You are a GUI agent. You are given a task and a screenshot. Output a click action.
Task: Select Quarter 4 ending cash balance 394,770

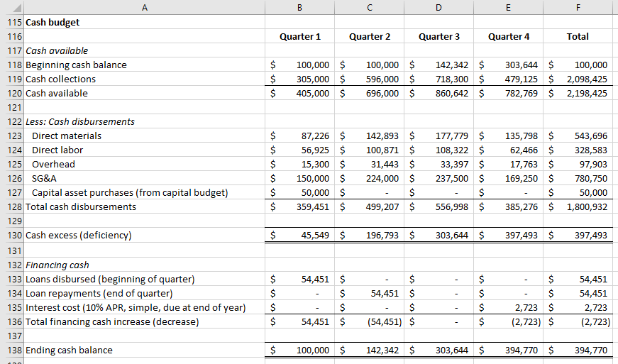[509, 350]
